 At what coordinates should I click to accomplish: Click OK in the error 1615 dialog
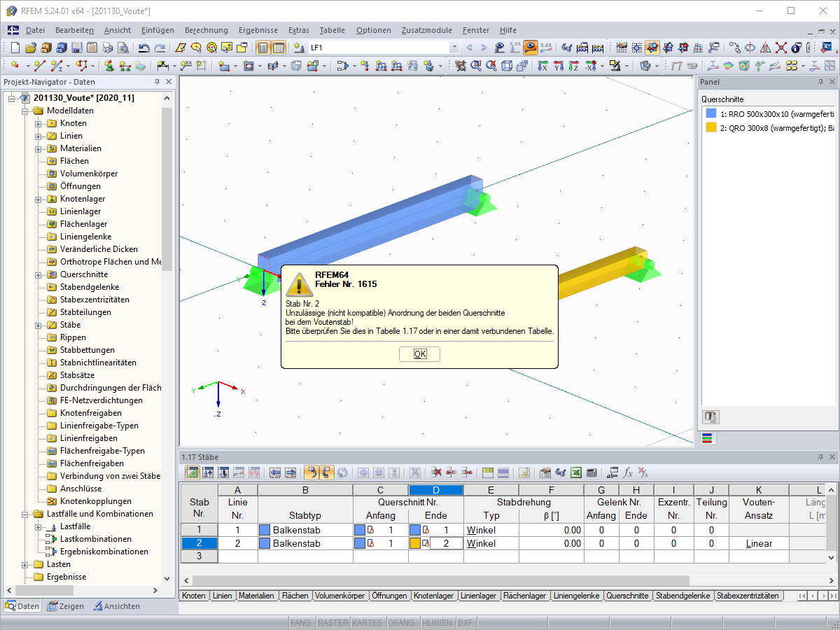[x=419, y=354]
